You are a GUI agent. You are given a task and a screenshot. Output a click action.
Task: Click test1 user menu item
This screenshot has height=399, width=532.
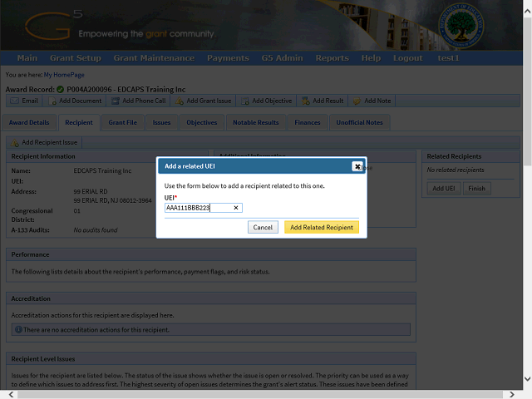(x=448, y=58)
